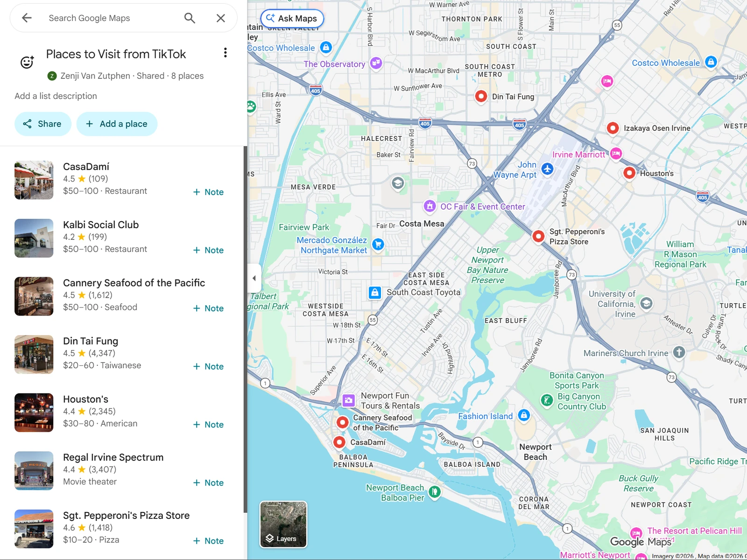Clear search with the X icon
747x560 pixels.
pos(221,18)
